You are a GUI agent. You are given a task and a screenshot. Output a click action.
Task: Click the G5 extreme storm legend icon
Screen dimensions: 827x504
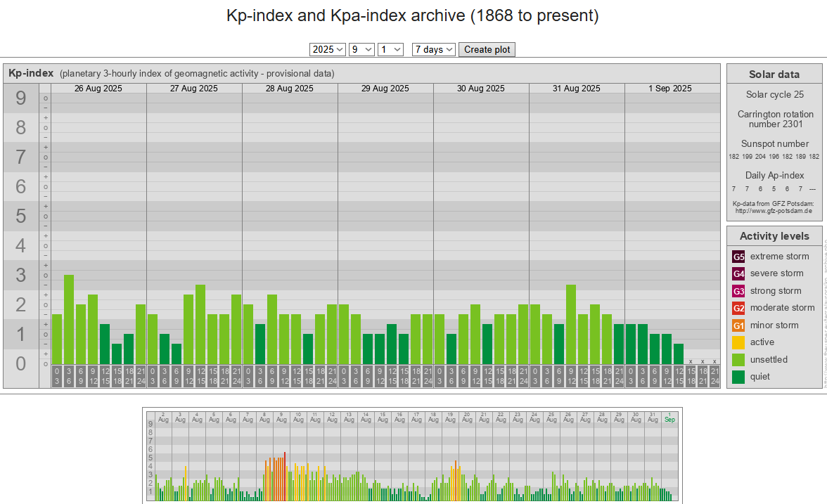pyautogui.click(x=738, y=257)
